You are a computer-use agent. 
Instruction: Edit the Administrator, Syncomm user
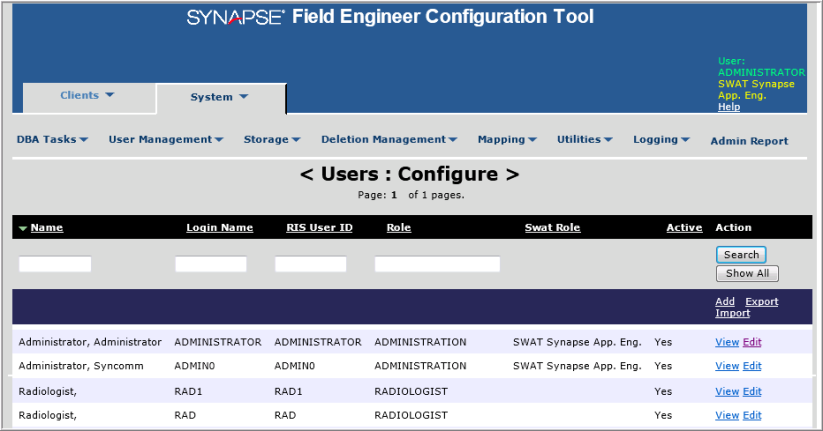tap(752, 366)
